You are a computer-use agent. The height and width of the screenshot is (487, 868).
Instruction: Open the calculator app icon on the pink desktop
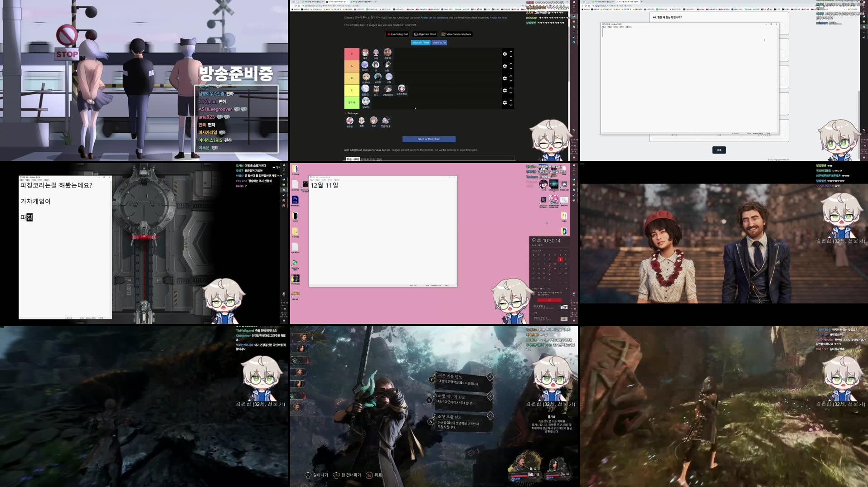click(x=295, y=278)
